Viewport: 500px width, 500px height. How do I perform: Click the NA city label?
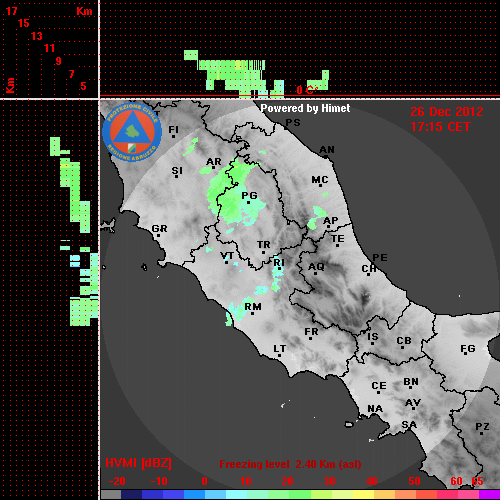tap(375, 409)
